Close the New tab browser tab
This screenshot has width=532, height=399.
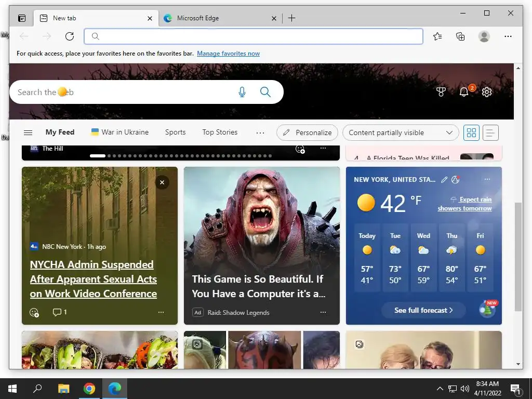tap(150, 18)
